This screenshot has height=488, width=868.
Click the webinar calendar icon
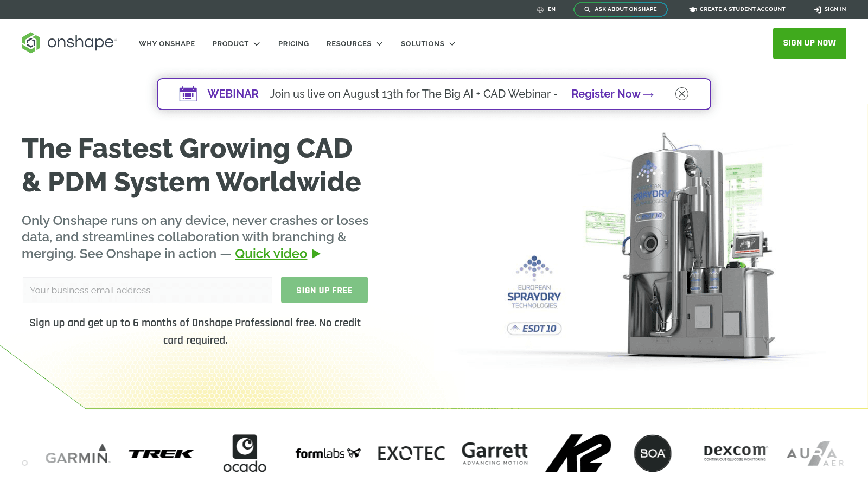tap(188, 94)
